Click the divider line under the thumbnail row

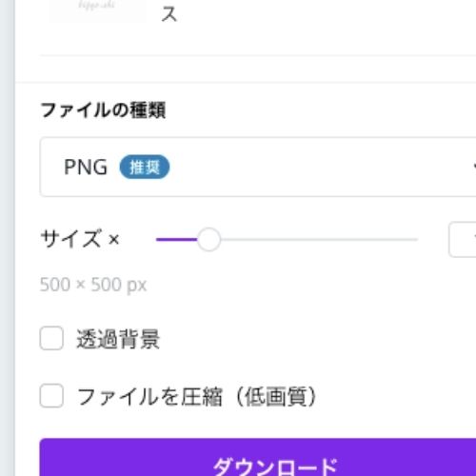point(258,55)
